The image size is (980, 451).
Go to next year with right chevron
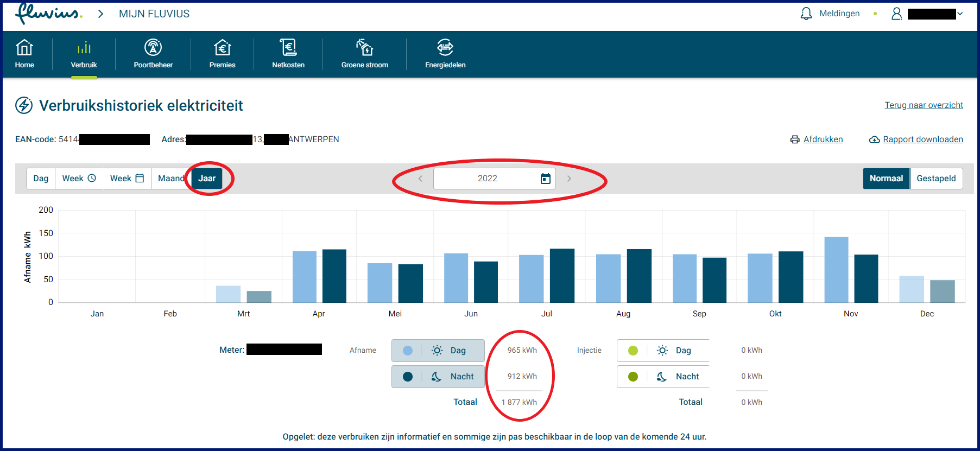pos(569,179)
